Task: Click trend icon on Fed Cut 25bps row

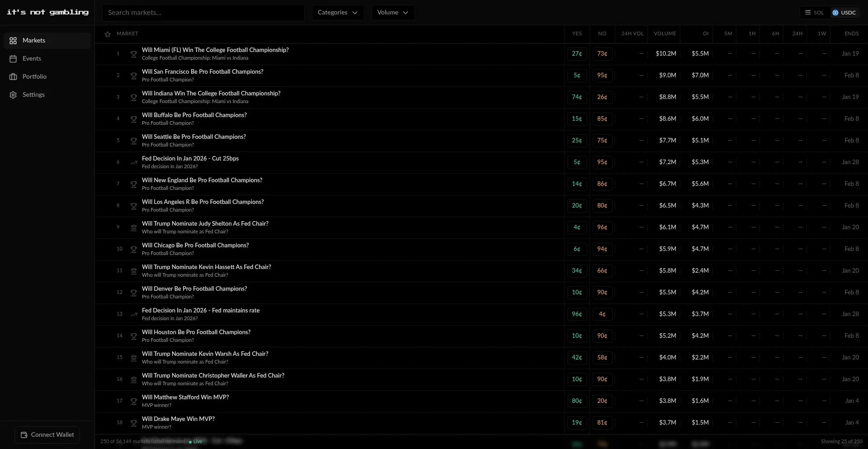Action: click(134, 163)
